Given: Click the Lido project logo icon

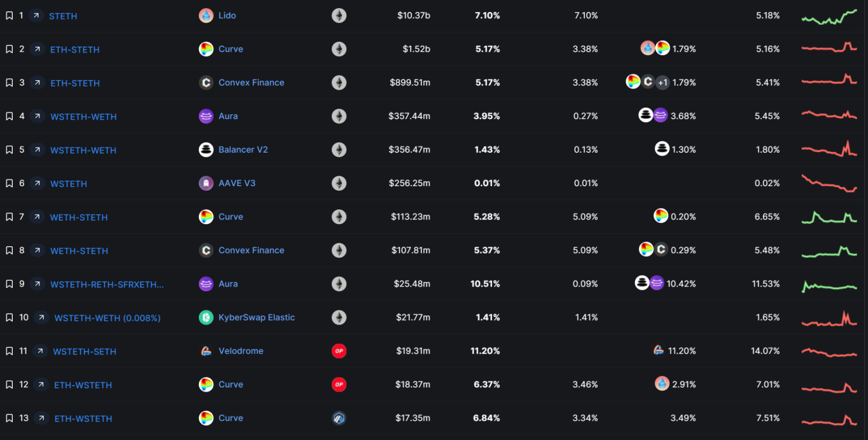Looking at the screenshot, I should point(206,16).
